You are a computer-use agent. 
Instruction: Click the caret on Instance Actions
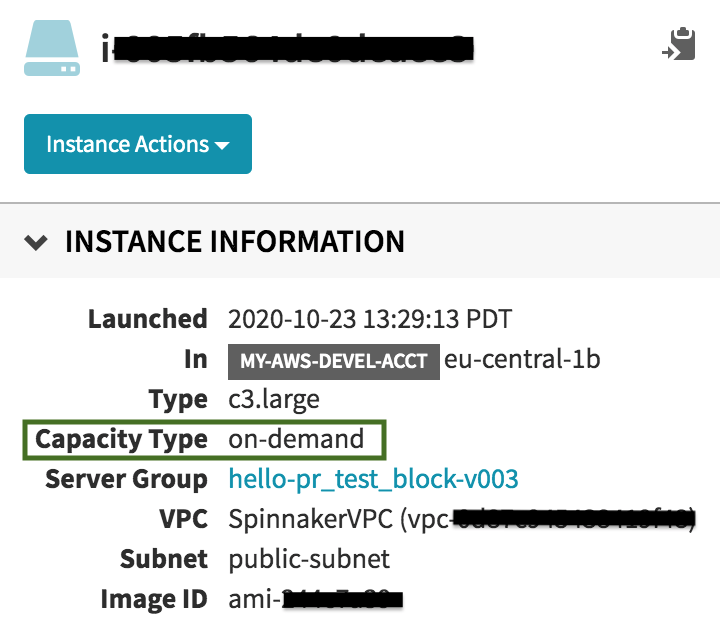(x=222, y=146)
